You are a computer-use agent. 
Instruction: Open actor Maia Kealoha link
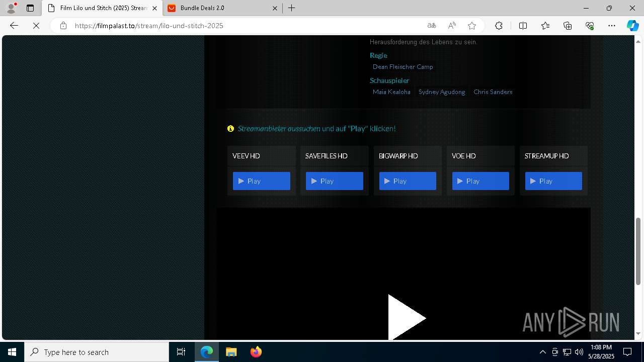coord(391,92)
